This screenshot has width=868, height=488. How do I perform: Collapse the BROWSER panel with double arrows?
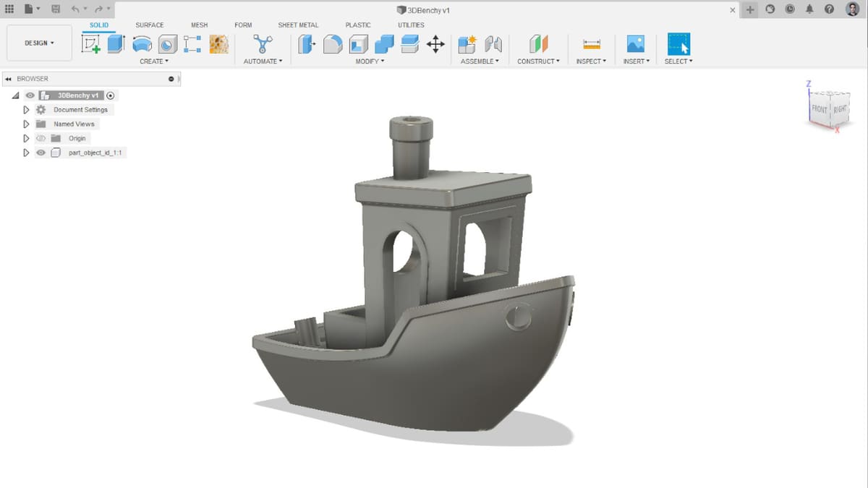pyautogui.click(x=8, y=79)
